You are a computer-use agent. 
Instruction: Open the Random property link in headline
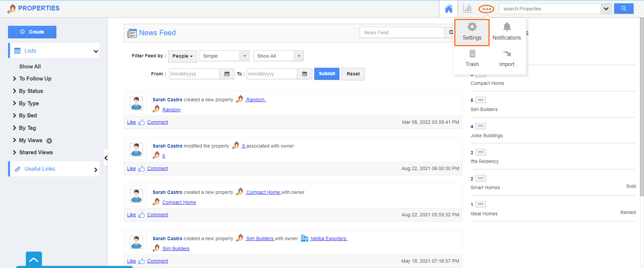(256, 100)
